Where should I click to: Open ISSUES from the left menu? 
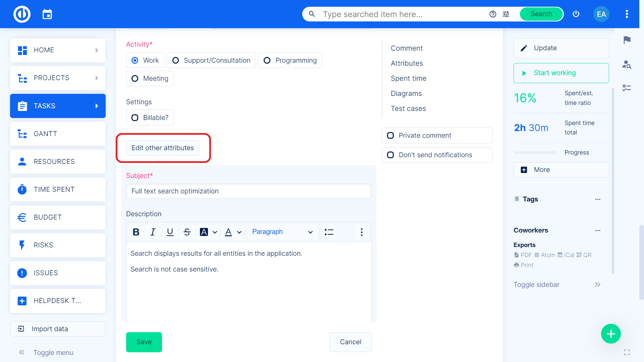(58, 273)
